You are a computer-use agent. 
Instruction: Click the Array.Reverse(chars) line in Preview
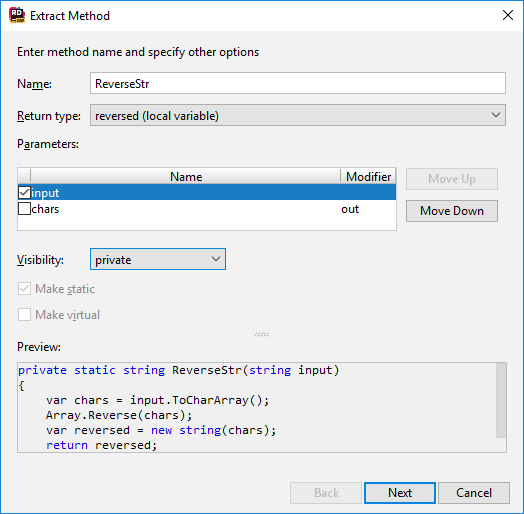click(x=119, y=415)
